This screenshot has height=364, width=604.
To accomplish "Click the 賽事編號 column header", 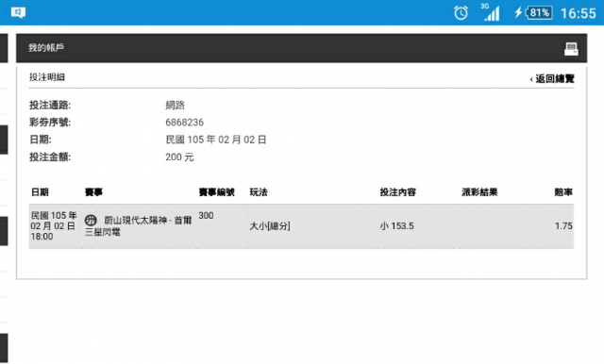I will click(x=216, y=192).
